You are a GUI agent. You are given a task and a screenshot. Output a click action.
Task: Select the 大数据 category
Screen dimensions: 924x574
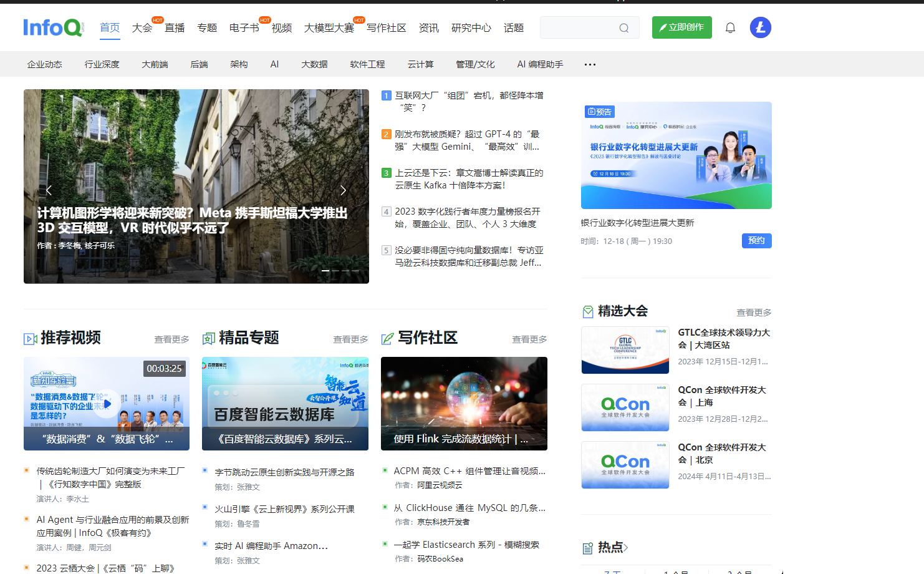click(x=314, y=64)
